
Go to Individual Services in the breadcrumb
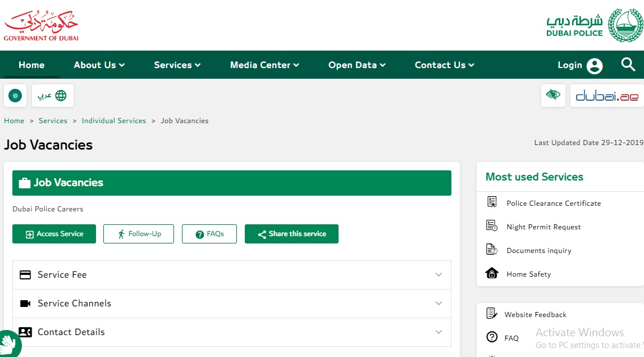pyautogui.click(x=114, y=121)
